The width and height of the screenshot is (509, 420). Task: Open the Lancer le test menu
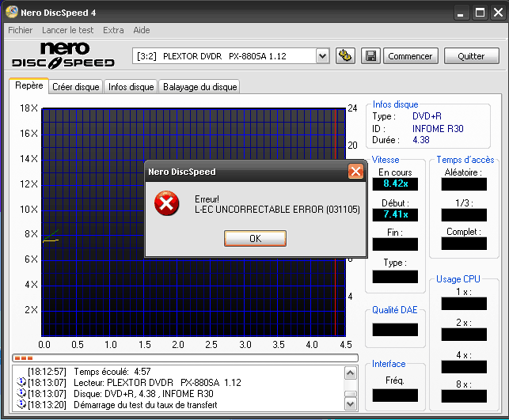tap(67, 30)
